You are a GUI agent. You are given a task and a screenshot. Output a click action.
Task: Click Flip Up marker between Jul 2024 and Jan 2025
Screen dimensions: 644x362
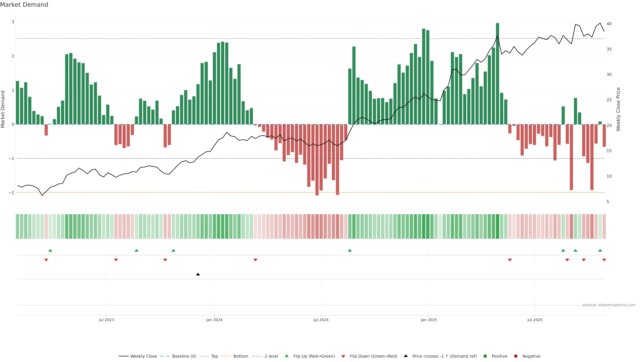[350, 250]
